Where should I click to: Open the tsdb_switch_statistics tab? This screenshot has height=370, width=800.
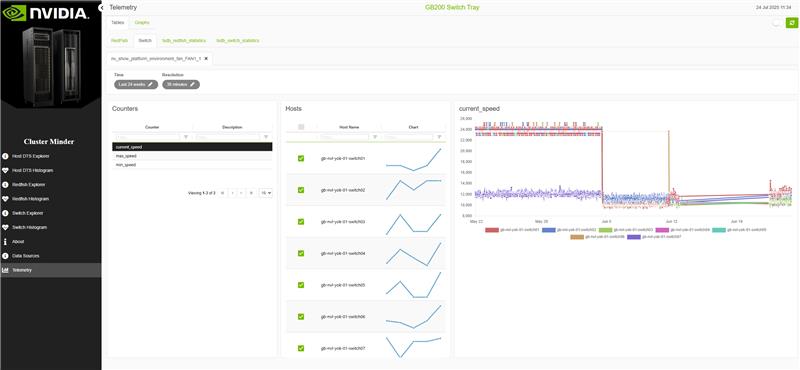click(238, 40)
